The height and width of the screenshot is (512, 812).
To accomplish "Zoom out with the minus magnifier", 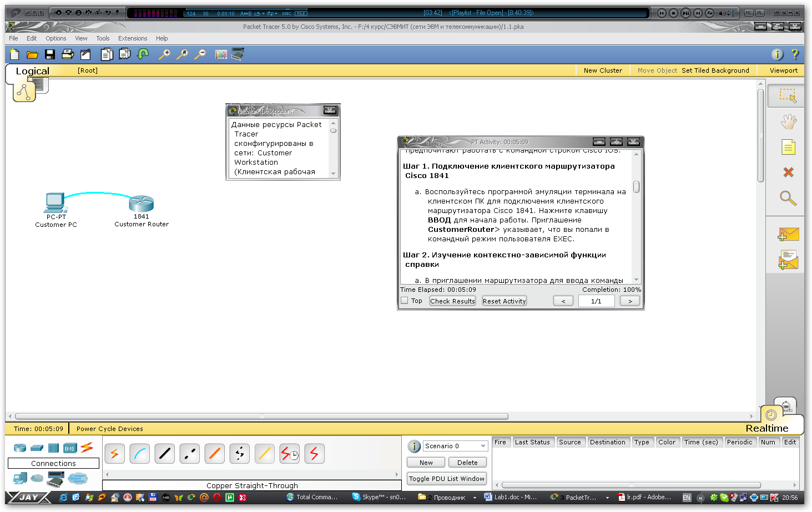I will coord(200,54).
